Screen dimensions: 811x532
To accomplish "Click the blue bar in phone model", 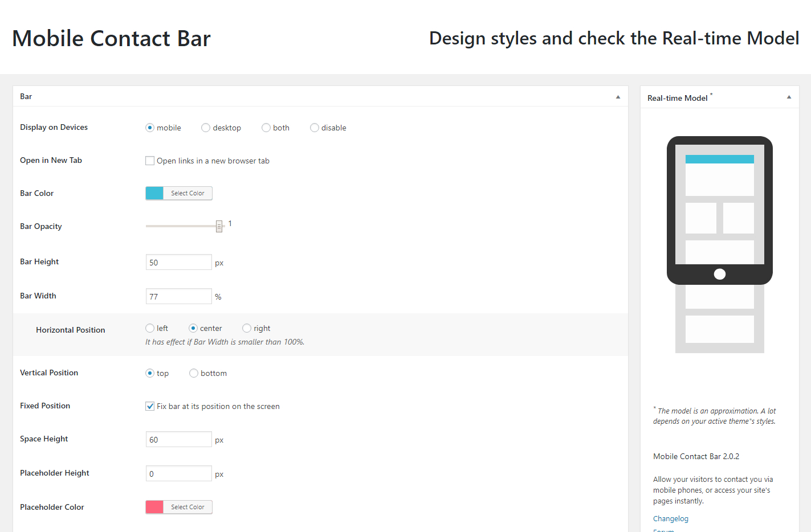I will pos(720,159).
